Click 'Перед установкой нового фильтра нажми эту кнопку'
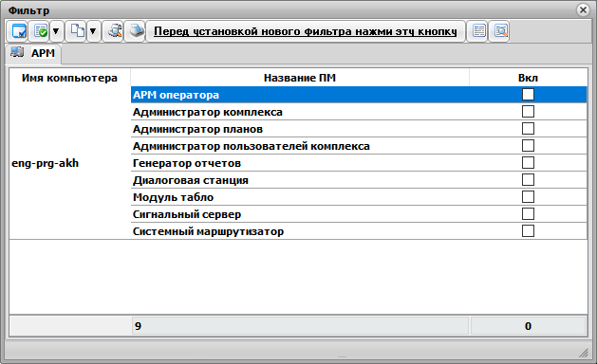The width and height of the screenshot is (597, 364). [306, 31]
